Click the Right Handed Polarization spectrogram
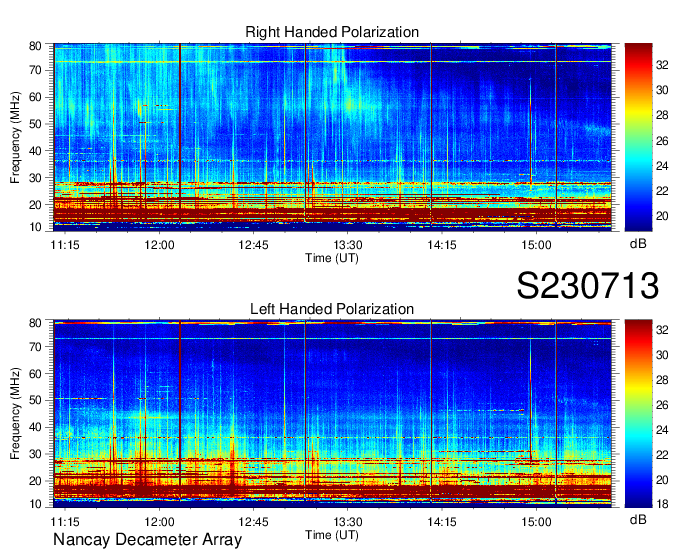 [332, 135]
